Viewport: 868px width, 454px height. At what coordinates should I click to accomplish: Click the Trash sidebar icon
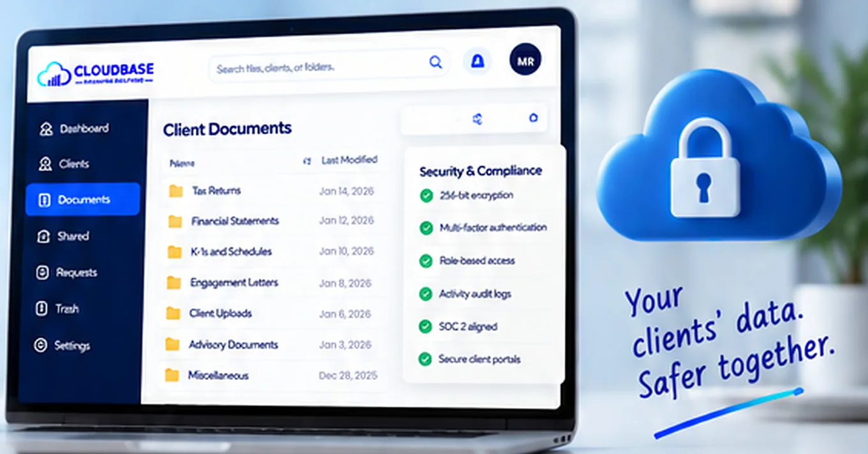tap(41, 309)
